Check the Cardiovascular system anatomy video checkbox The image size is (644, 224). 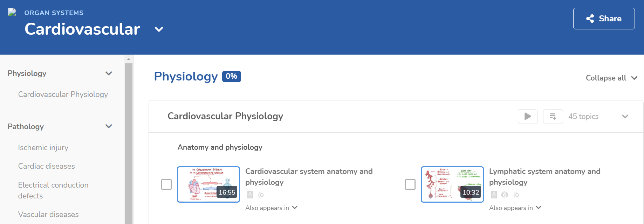click(x=166, y=184)
